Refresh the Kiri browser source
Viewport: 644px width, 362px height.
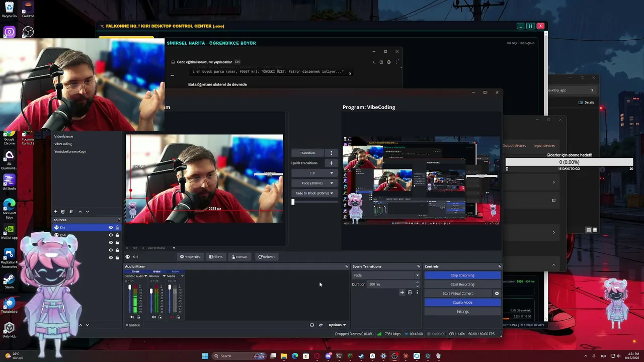click(x=266, y=257)
